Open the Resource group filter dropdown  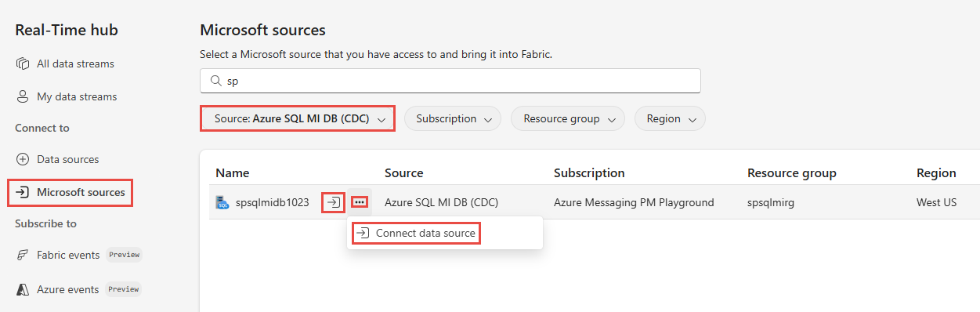click(x=568, y=118)
